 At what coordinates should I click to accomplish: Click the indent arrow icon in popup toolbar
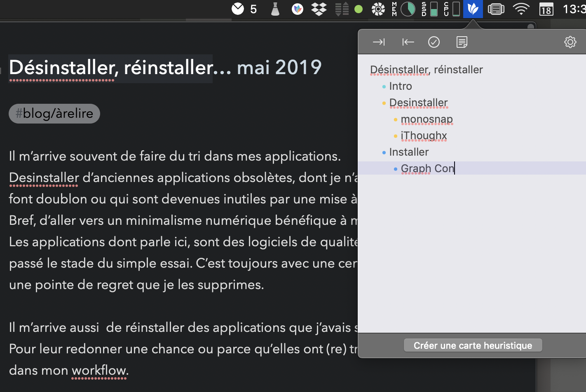point(379,42)
